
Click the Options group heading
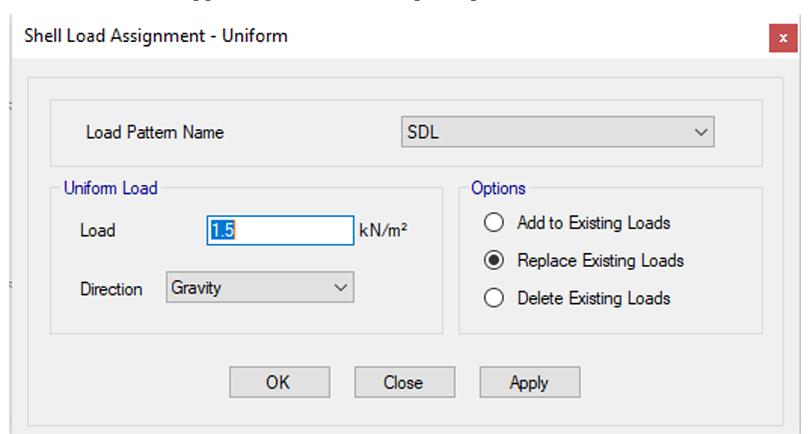[498, 188]
